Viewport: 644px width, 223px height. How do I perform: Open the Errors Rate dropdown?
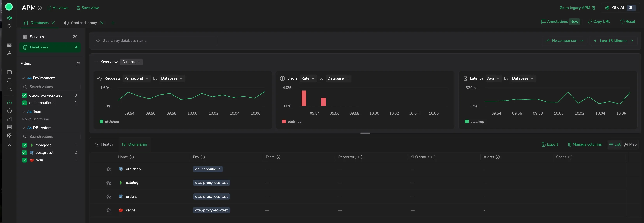pos(308,78)
